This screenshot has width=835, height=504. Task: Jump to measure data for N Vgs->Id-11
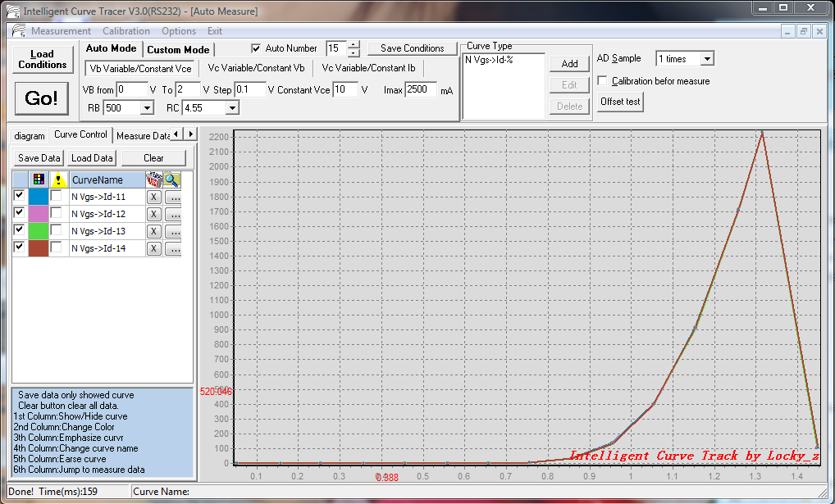coord(173,197)
